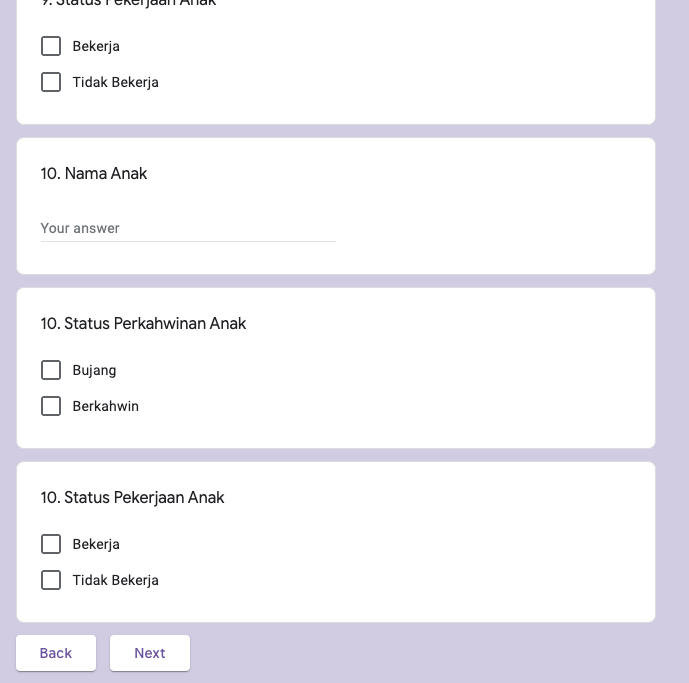Image resolution: width=689 pixels, height=683 pixels.
Task: Click the '10. Status Perkahwinan Anak' heading
Action: point(143,324)
